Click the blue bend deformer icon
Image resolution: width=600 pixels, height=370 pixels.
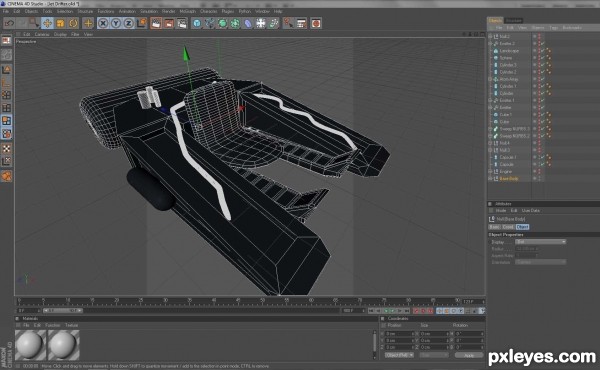(248, 23)
